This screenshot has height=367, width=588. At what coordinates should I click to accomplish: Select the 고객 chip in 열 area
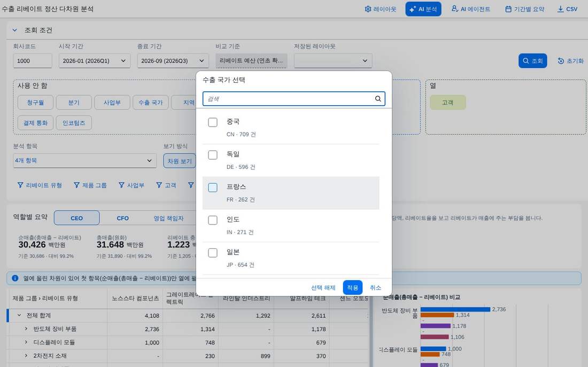tap(448, 103)
